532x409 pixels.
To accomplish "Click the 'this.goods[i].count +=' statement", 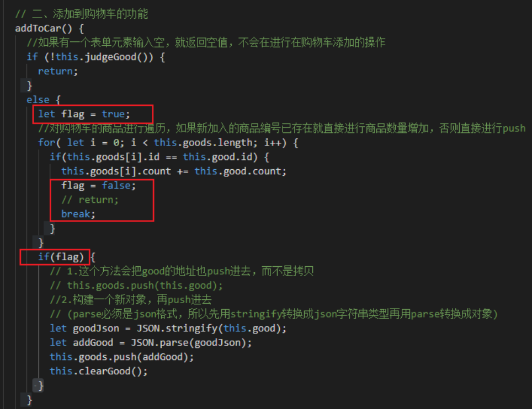I will (125, 171).
